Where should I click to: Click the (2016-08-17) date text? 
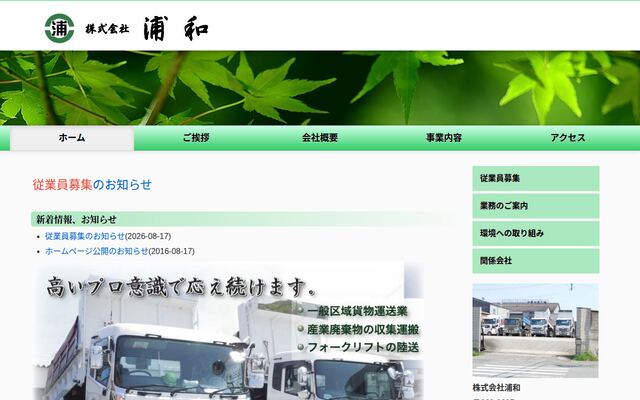click(x=171, y=251)
